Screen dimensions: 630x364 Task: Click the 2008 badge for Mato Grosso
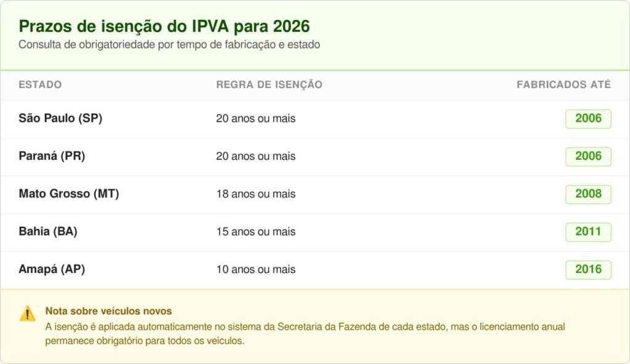pyautogui.click(x=588, y=194)
